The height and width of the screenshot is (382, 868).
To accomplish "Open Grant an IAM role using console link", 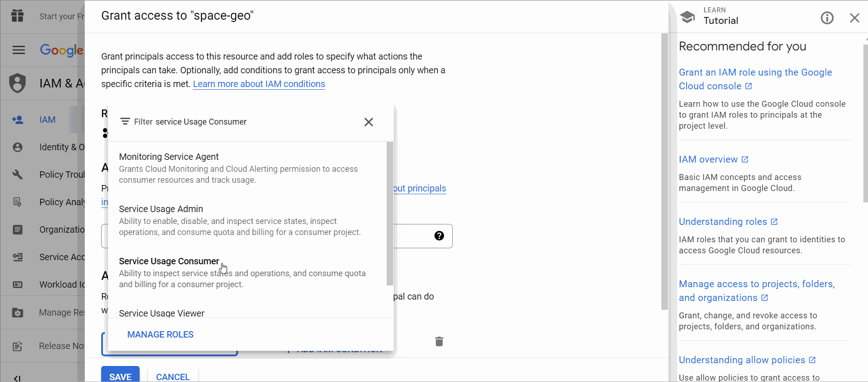I will click(x=755, y=79).
